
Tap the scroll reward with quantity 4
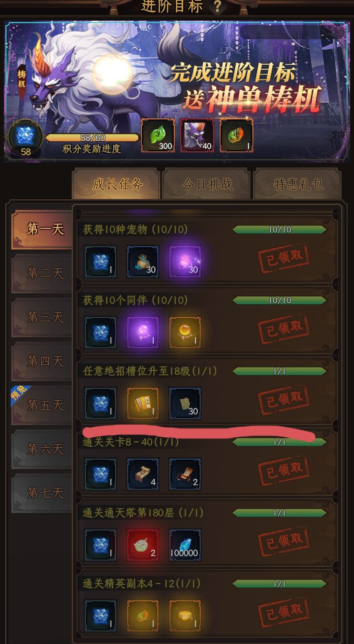[143, 474]
